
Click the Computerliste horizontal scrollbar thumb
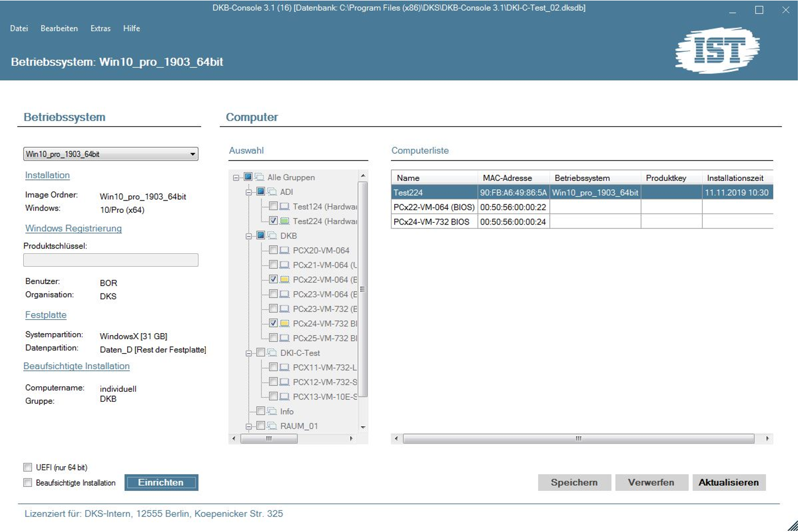pyautogui.click(x=578, y=438)
